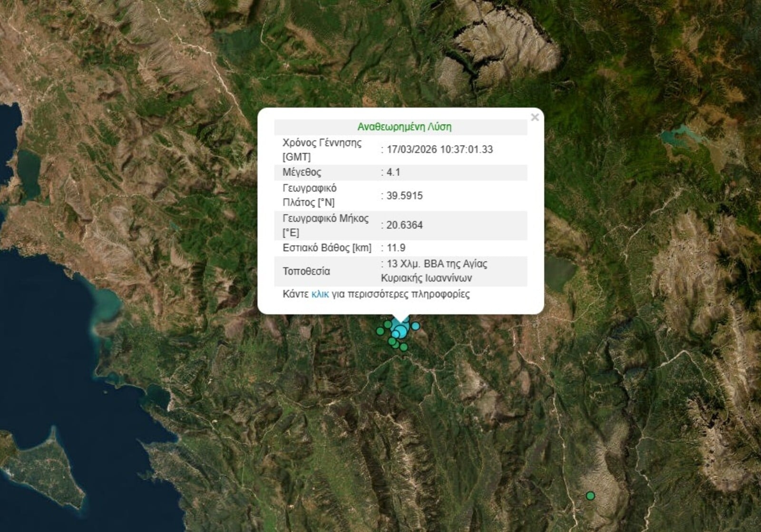This screenshot has width=761, height=532.
Task: Click the origin time value 17/03/2026 10:37:01.33
Action: [439, 149]
